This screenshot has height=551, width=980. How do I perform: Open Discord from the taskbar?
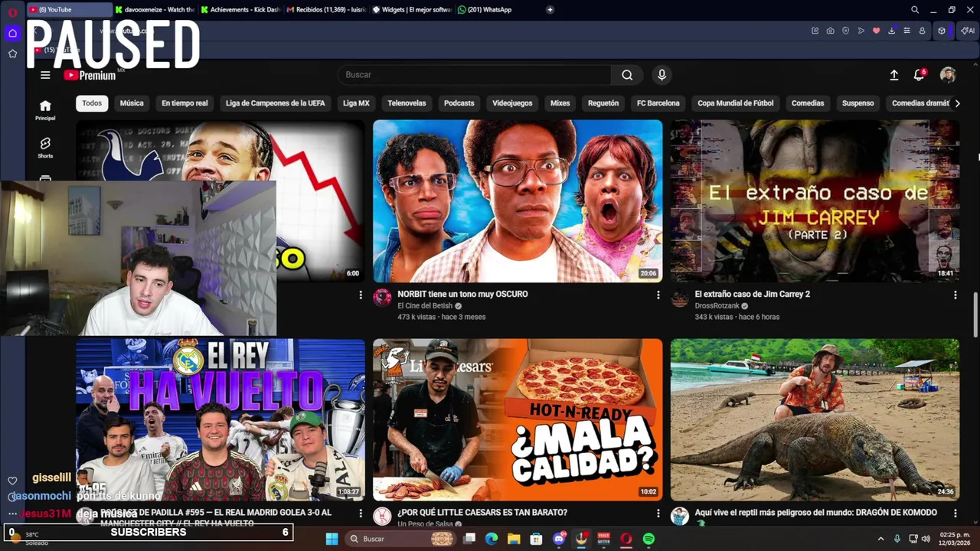click(559, 539)
